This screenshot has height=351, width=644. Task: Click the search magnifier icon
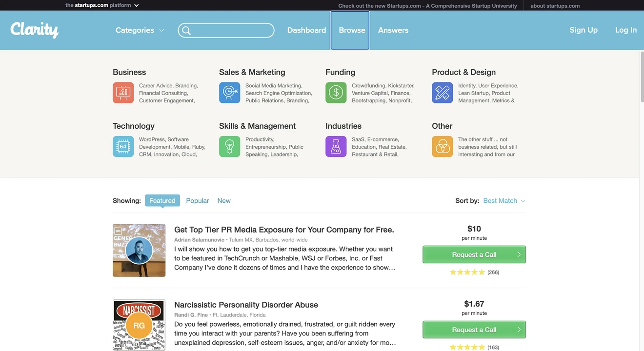186,30
